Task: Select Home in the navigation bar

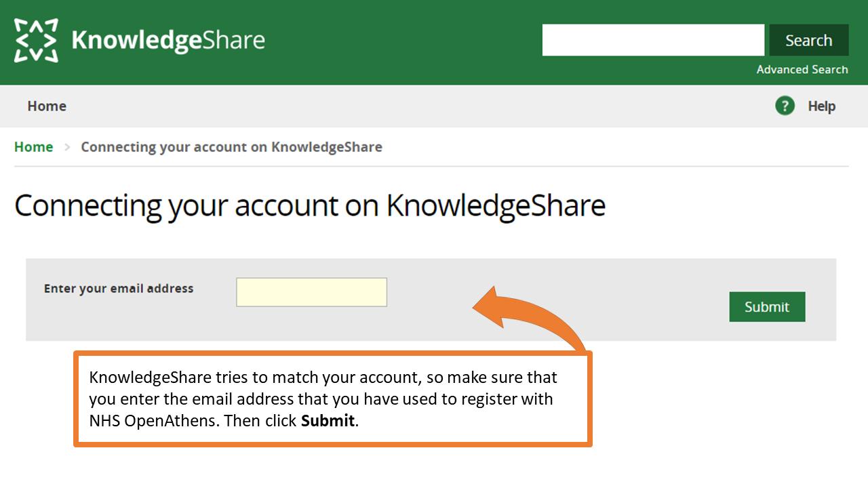Action: click(x=47, y=106)
